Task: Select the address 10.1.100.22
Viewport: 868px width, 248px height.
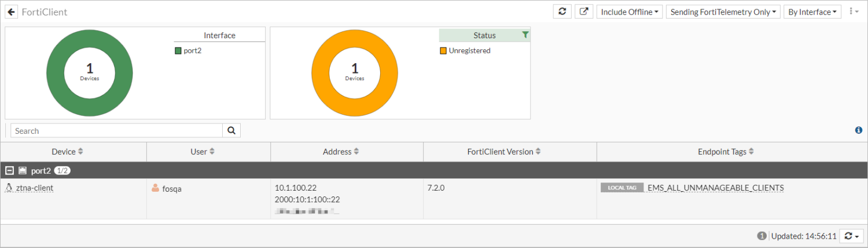Action: point(296,188)
